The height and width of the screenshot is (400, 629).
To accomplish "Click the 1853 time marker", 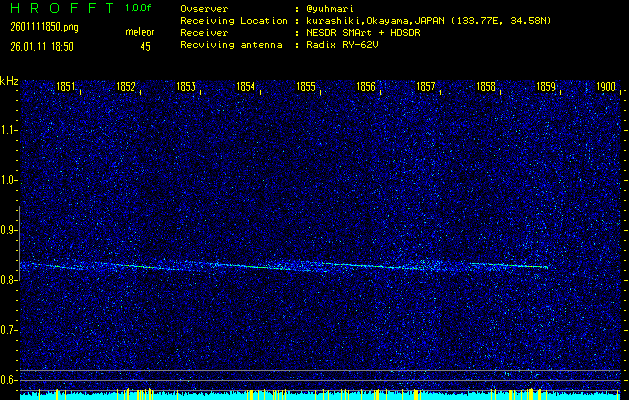I will 186,87.
